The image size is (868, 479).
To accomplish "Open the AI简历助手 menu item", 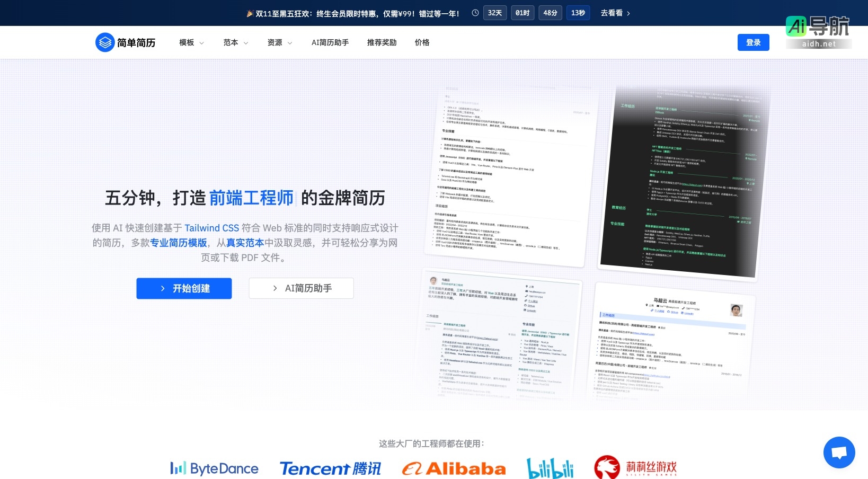I will pyautogui.click(x=330, y=42).
